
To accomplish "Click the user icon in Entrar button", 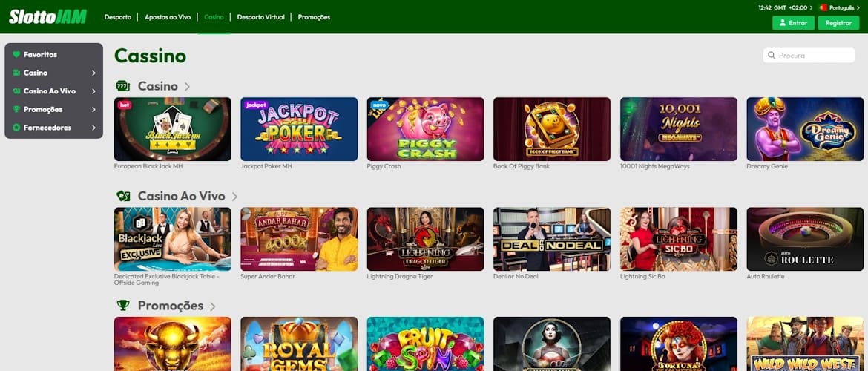I will point(783,23).
